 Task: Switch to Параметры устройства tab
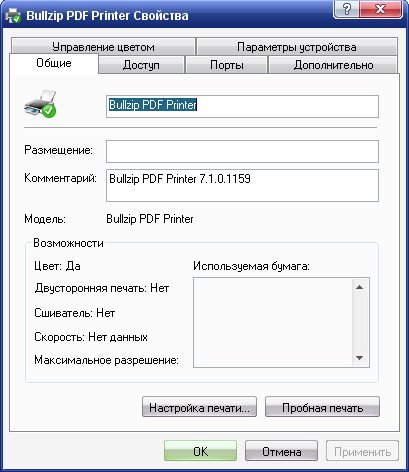tap(297, 47)
